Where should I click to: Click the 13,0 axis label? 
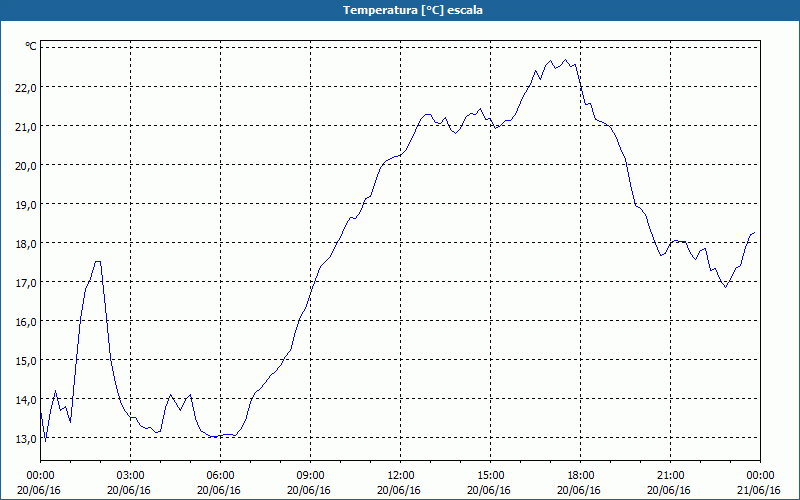coord(26,439)
